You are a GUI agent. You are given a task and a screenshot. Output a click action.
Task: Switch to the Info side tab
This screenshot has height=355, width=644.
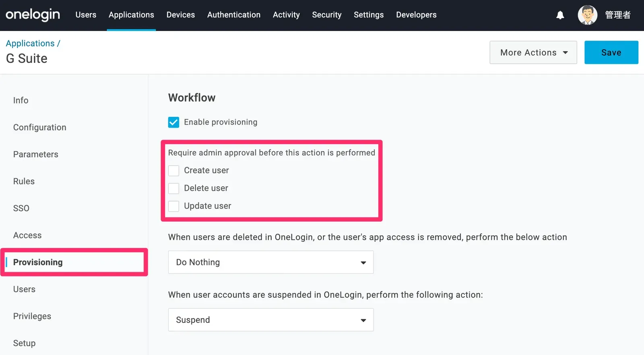(21, 100)
